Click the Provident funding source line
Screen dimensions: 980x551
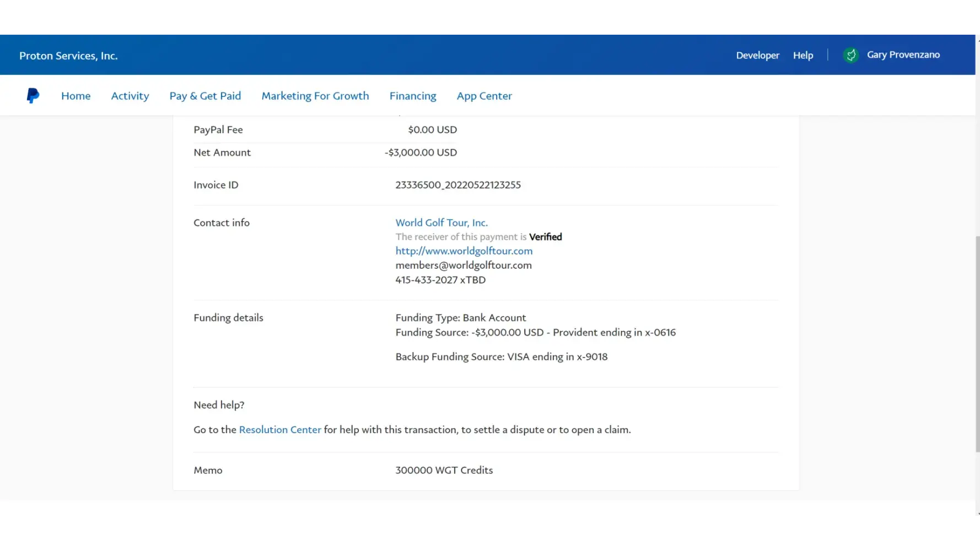coord(536,332)
